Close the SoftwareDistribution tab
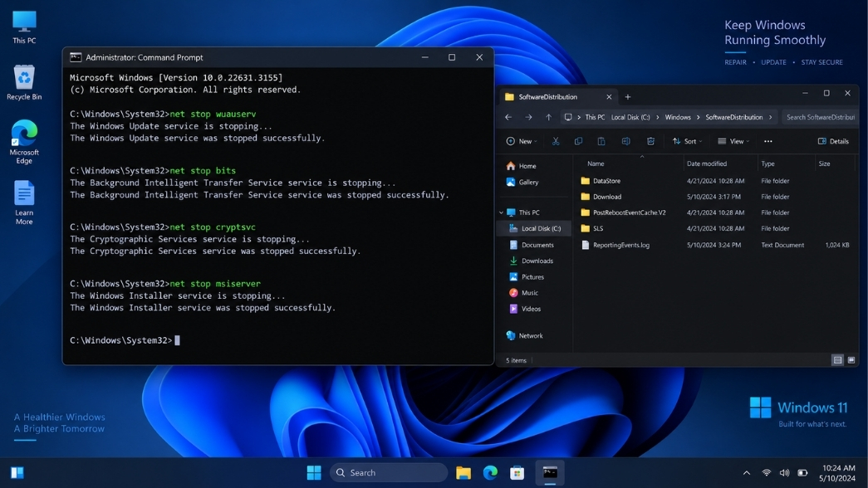Image resolution: width=868 pixels, height=488 pixels. click(x=609, y=97)
